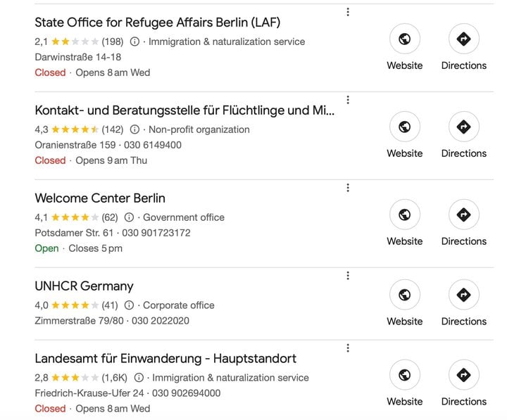Image resolution: width=507 pixels, height=420 pixels.
Task: Click rating info icon for Landesamt für Einwanderung
Action: [x=139, y=378]
